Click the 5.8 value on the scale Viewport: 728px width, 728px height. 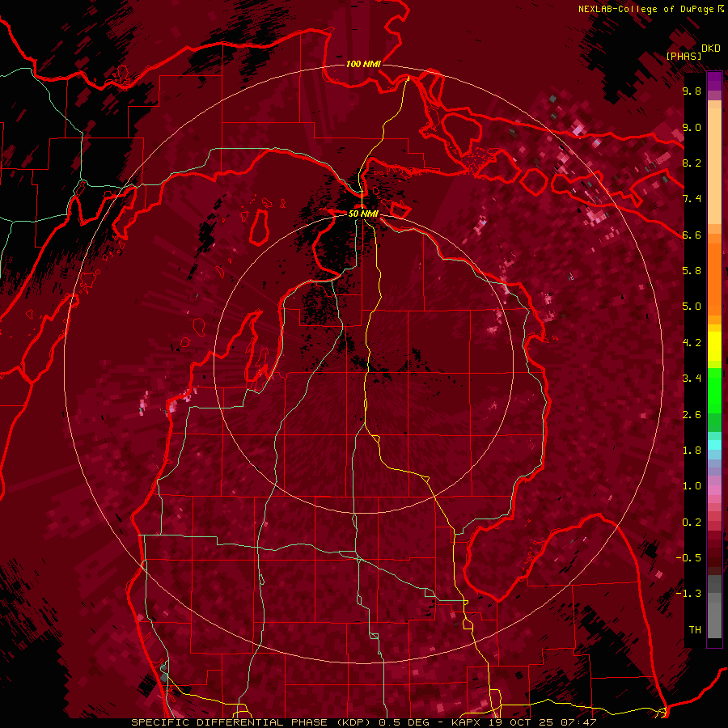tap(692, 270)
